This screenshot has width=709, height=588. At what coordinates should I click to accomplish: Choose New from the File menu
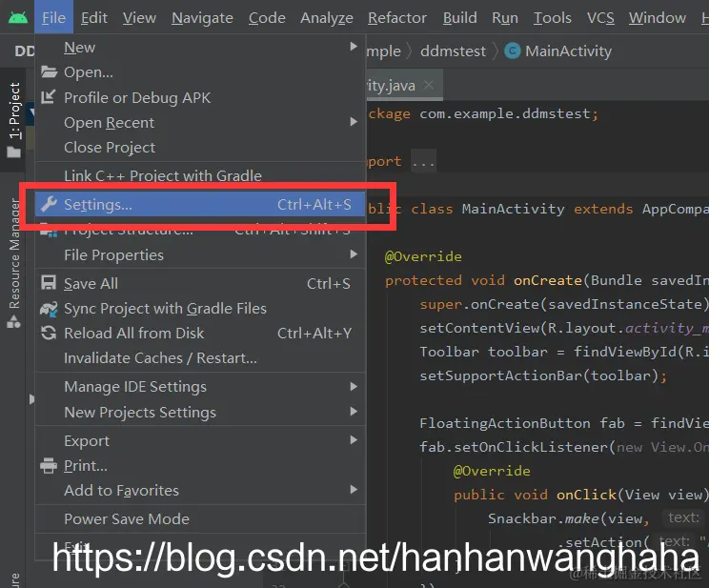(x=200, y=47)
